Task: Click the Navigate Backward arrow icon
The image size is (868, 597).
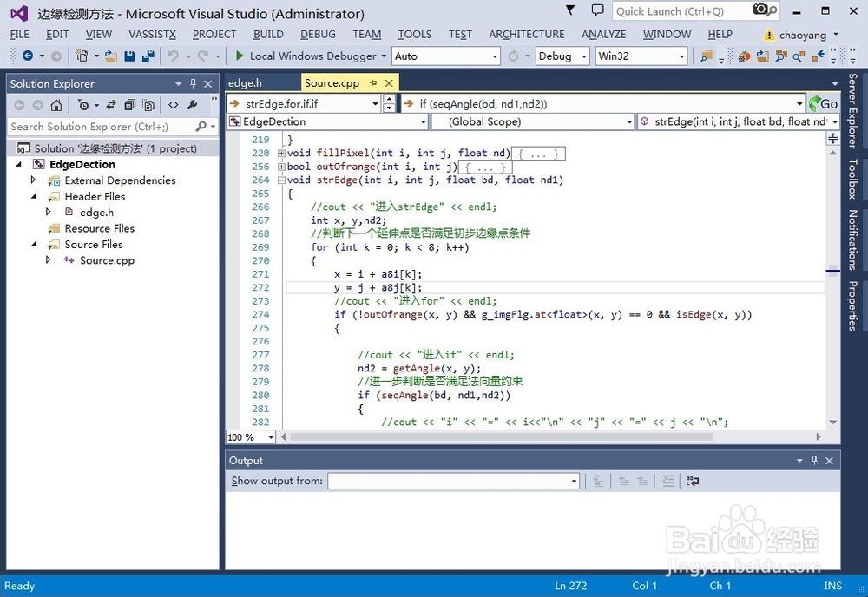Action: click(x=27, y=56)
